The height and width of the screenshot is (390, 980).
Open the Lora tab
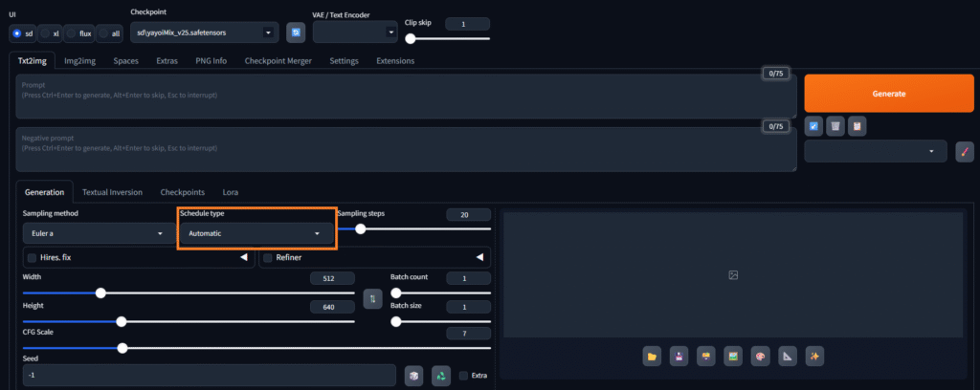230,192
